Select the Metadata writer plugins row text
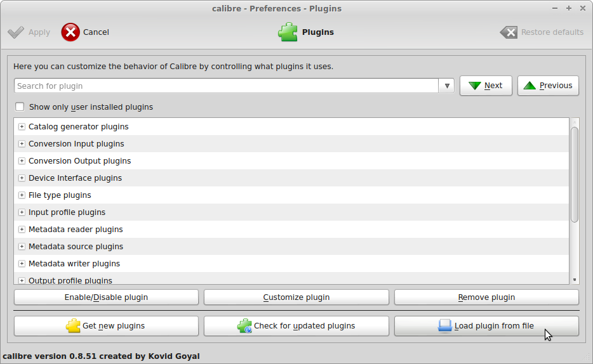Screen dimensions: 593x364 click(74, 264)
